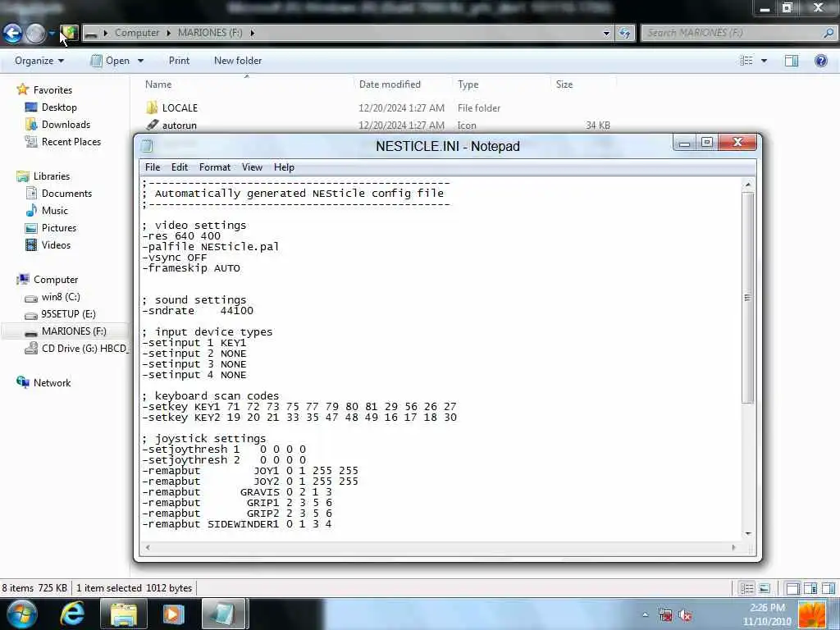Open the Organize dropdown menu

[39, 61]
